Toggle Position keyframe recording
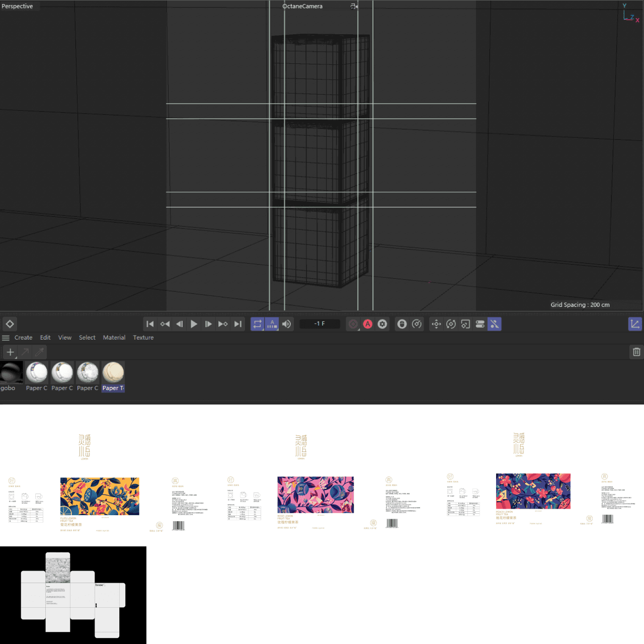The height and width of the screenshot is (644, 644). (x=436, y=324)
